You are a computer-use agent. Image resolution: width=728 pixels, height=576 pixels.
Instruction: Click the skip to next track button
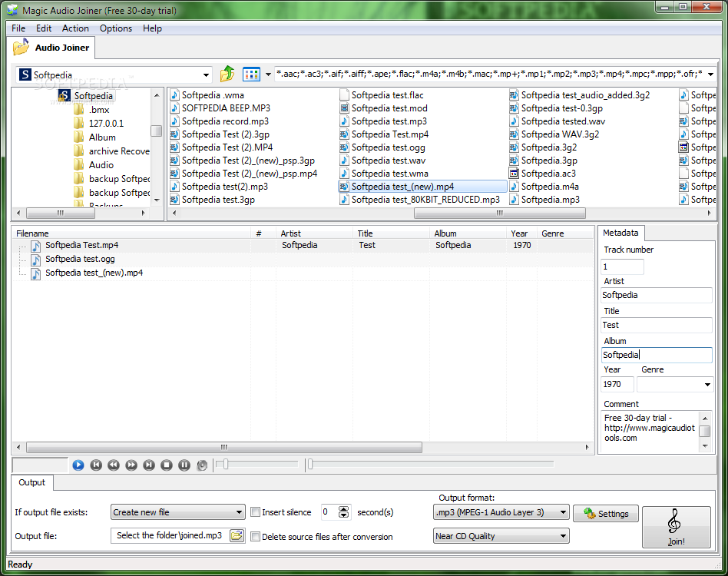(x=149, y=465)
